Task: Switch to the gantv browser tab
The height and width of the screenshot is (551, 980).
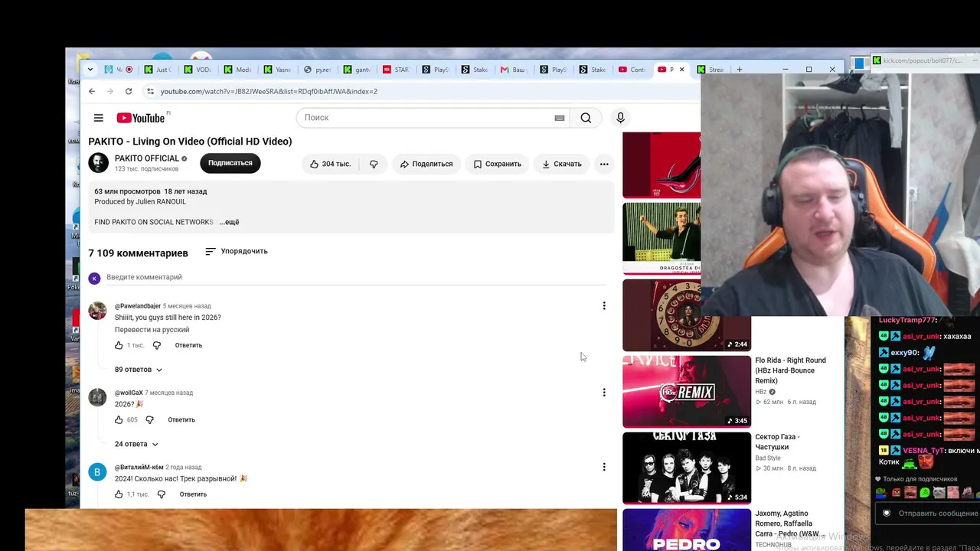Action: [x=358, y=70]
